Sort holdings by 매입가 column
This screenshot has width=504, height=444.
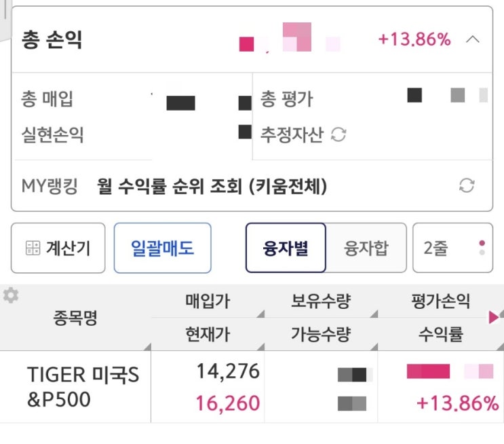point(207,301)
